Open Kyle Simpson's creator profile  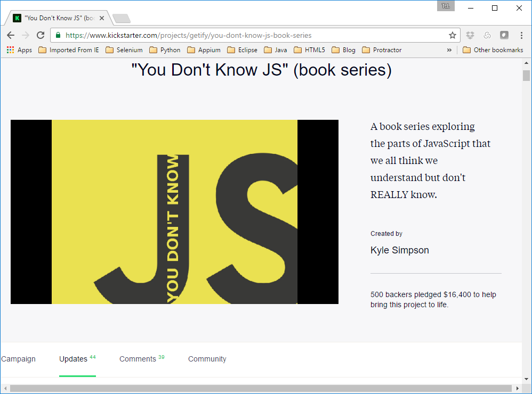coord(399,250)
